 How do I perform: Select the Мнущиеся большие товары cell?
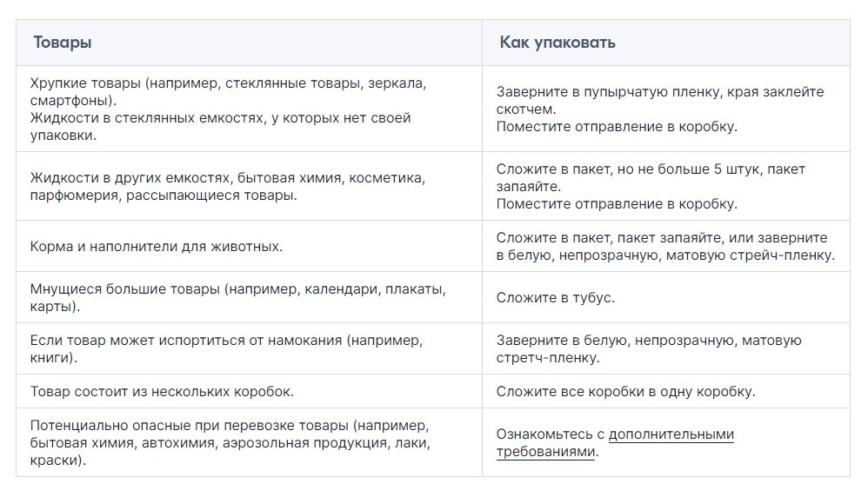(249, 297)
